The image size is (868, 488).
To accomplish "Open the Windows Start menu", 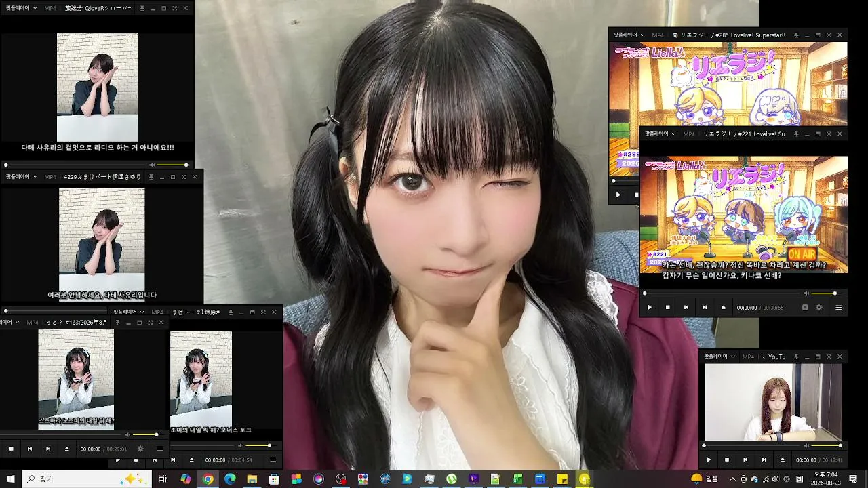I will click(11, 479).
